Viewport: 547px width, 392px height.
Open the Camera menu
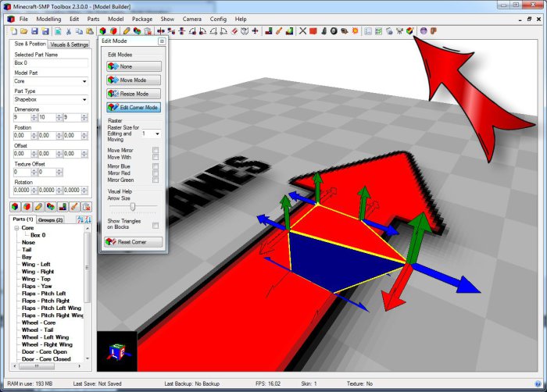(192, 19)
